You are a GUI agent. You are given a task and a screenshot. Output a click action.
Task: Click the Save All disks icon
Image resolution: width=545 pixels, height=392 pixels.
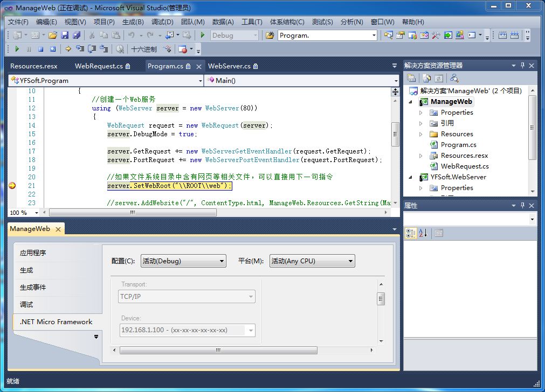point(77,35)
